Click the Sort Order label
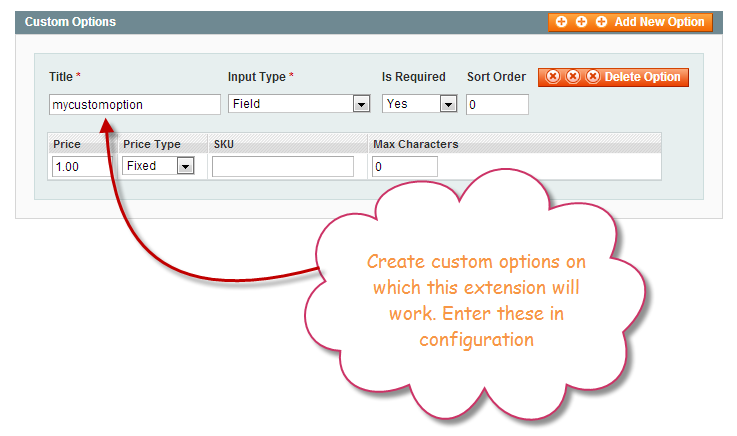The height and width of the screenshot is (436, 737). click(x=496, y=77)
